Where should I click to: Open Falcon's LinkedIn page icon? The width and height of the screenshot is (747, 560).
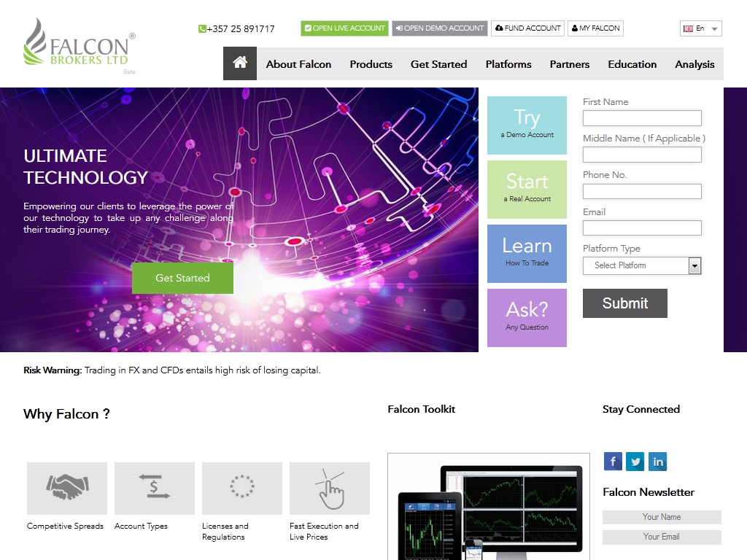point(658,462)
